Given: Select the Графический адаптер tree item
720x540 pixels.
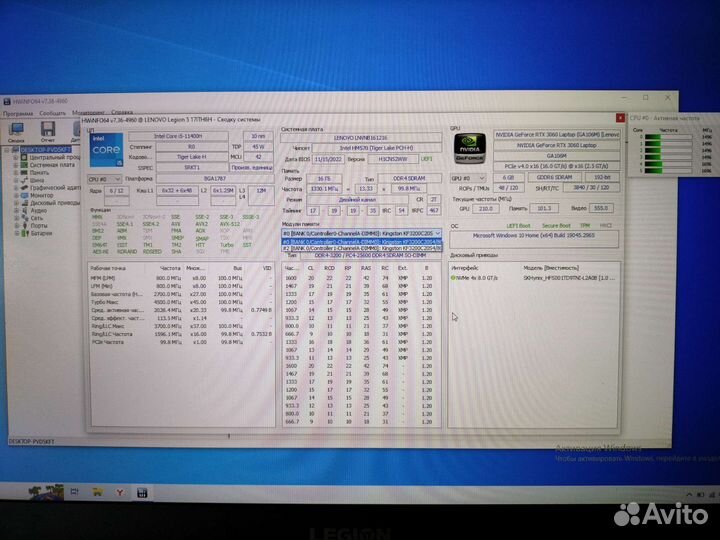Looking at the screenshot, I should click(x=55, y=187).
